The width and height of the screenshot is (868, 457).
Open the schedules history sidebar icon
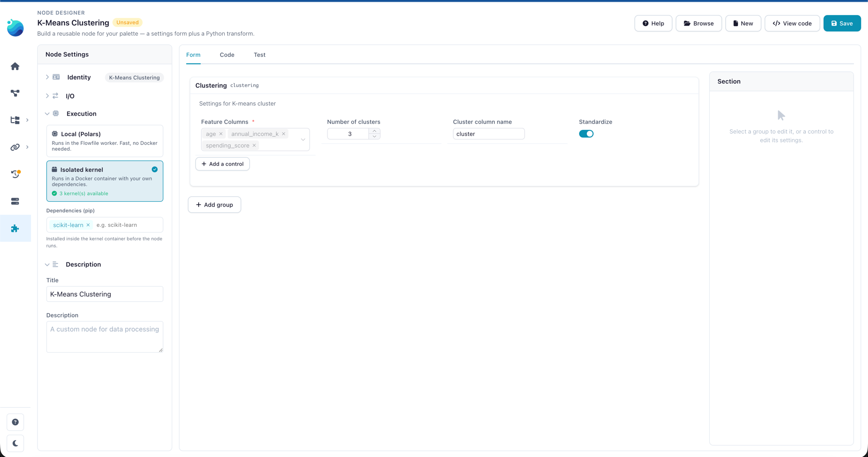[x=15, y=174]
